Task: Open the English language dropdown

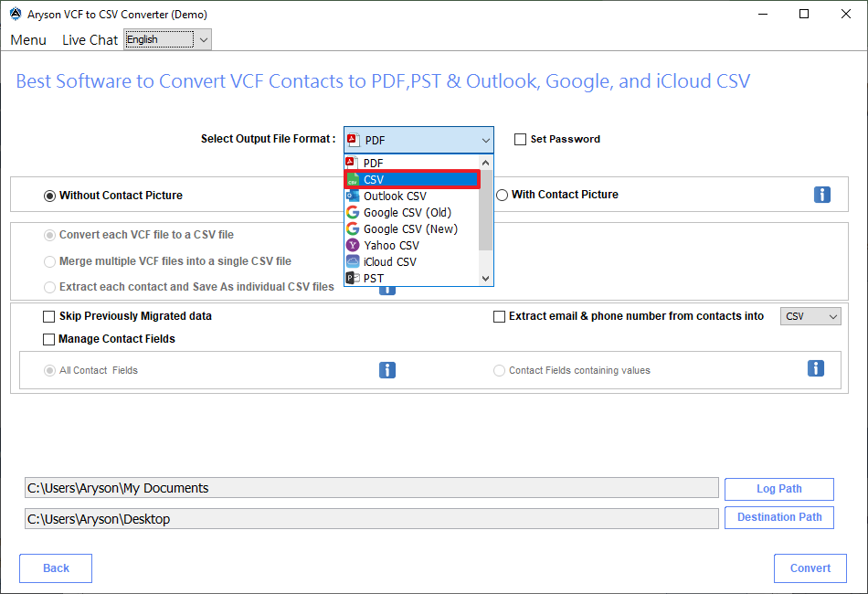Action: pos(168,40)
